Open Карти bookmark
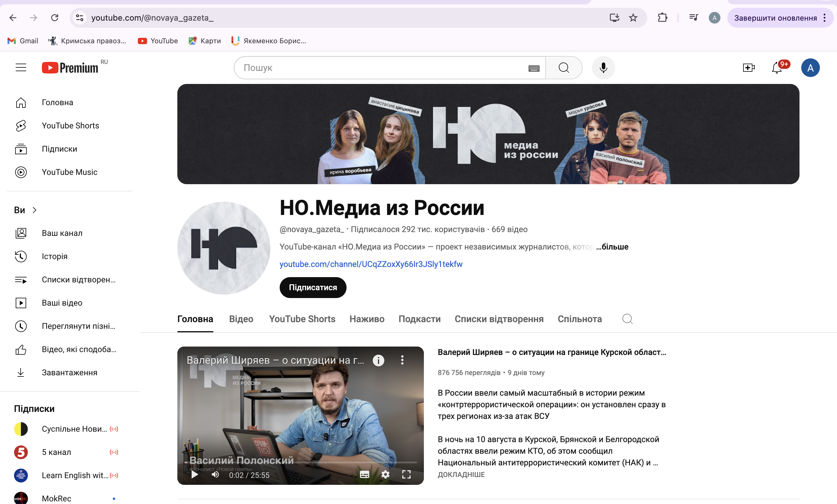This screenshot has width=837, height=504. click(204, 41)
